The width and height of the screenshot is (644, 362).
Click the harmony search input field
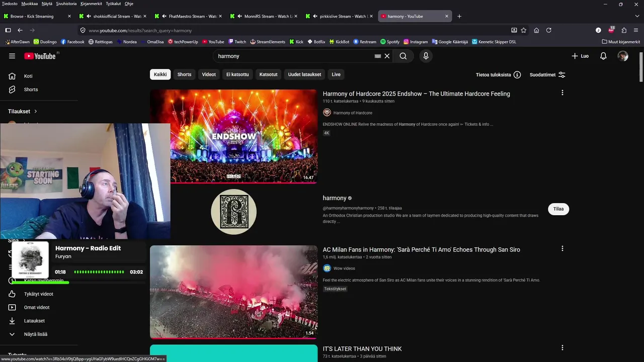(294, 56)
